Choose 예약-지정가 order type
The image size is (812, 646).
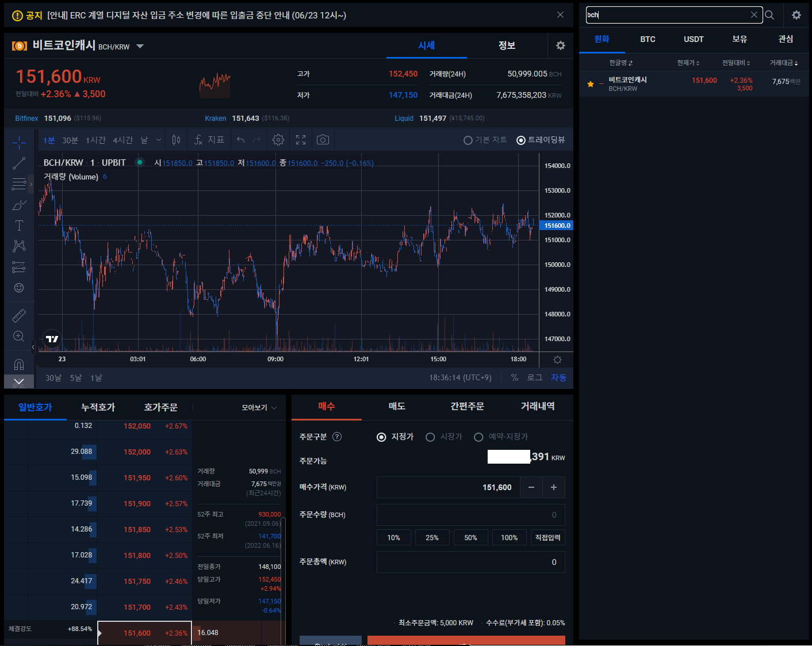point(501,437)
